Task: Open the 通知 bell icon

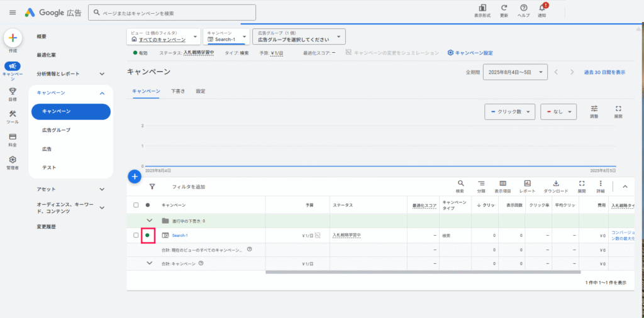Action: tap(542, 8)
